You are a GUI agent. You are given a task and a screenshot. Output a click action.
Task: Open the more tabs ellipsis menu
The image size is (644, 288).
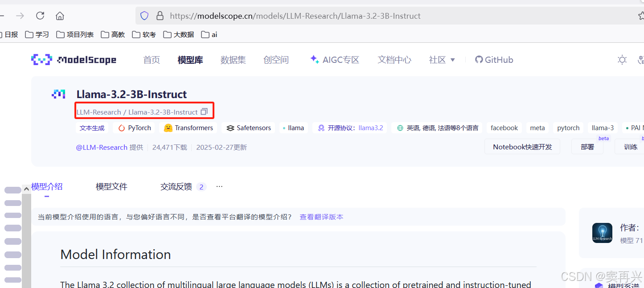(x=219, y=186)
